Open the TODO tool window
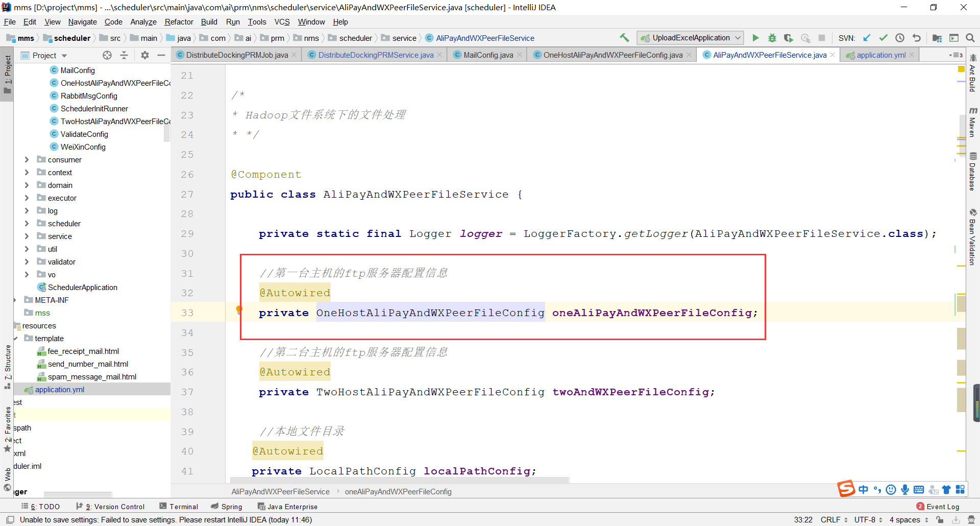Viewport: 980px width, 526px height. click(x=41, y=507)
